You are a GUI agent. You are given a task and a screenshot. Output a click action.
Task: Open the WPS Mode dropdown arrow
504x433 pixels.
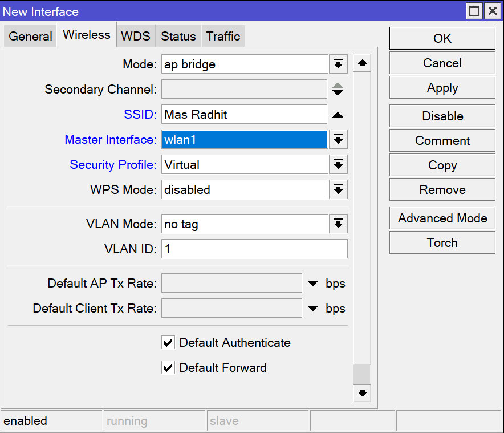pyautogui.click(x=338, y=189)
